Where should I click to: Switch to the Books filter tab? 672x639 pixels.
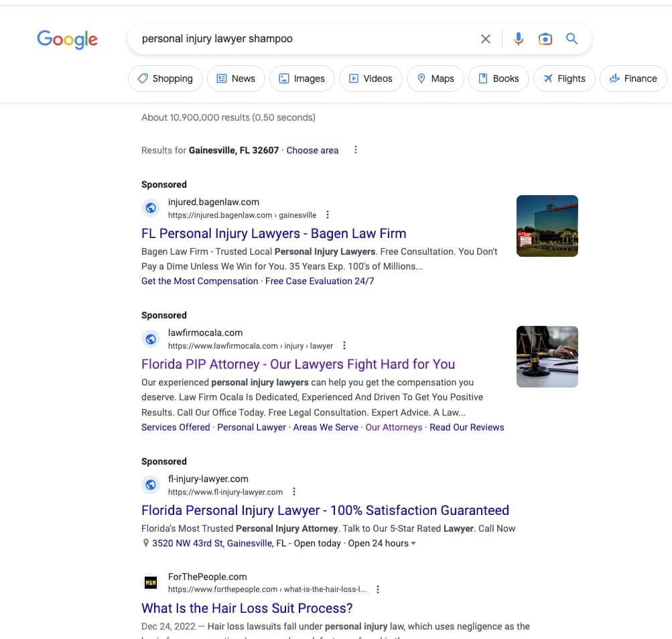(499, 78)
